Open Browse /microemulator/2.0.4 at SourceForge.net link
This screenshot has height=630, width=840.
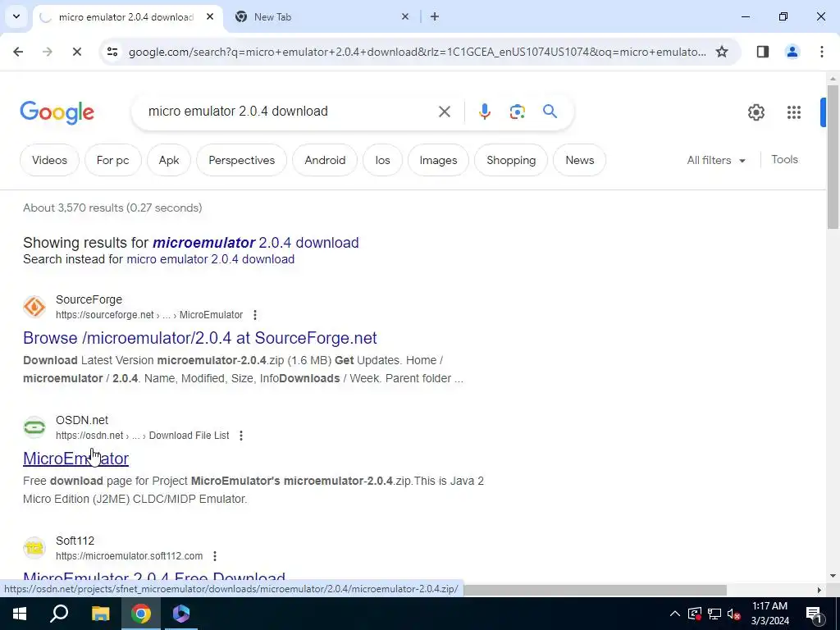[x=200, y=338]
